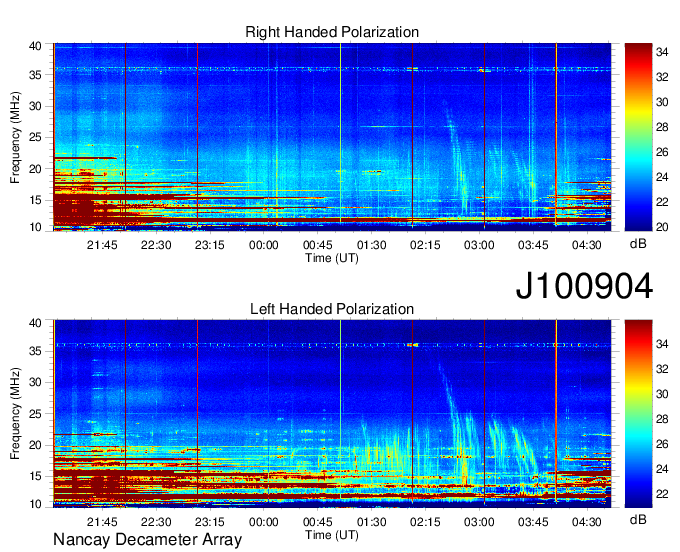Viewport: 680px width, 552px height.
Task: Click 22 dB value on Left Handed colorbar
Action: pos(662,494)
